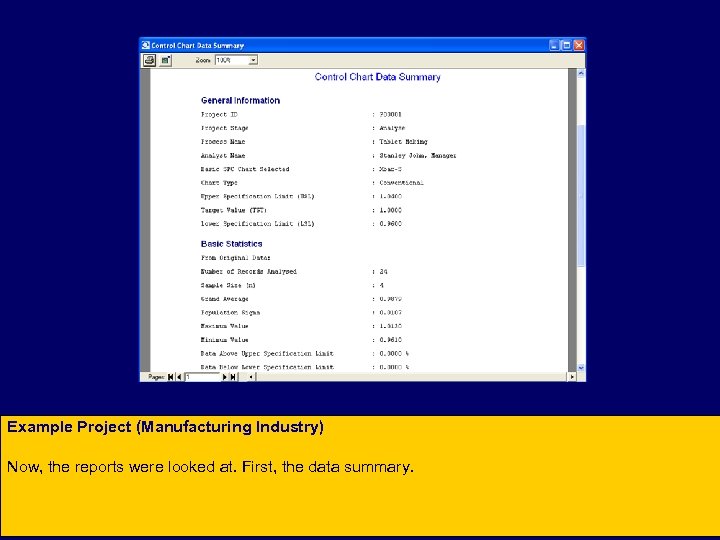The image size is (720, 540).
Task: Click the General Information heading
Action: click(x=240, y=101)
